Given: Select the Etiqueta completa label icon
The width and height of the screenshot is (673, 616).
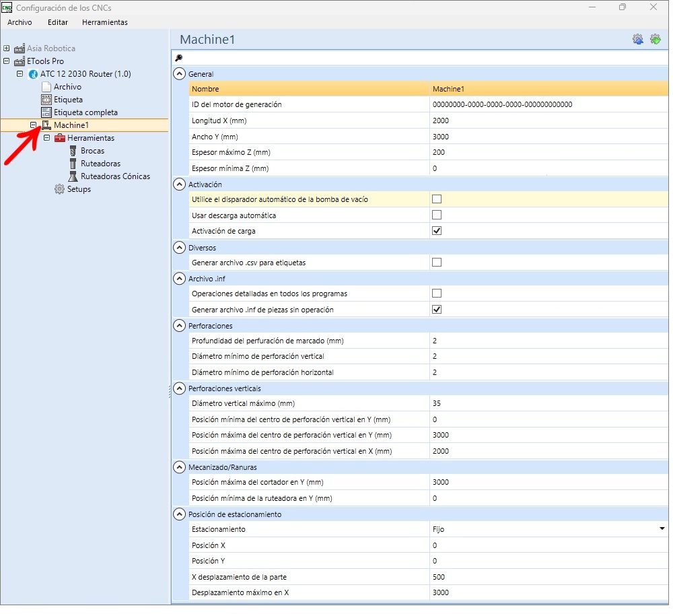Looking at the screenshot, I should click(x=46, y=112).
